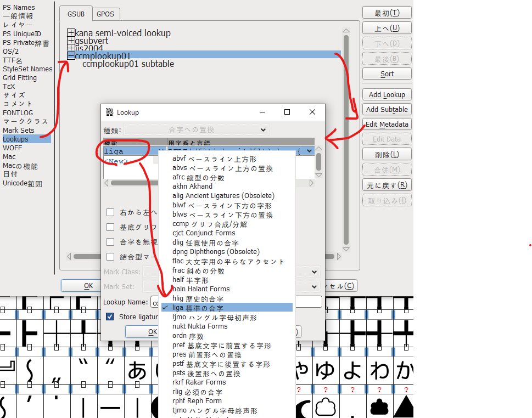Click the Sort button
532x418 pixels.
coord(387,74)
